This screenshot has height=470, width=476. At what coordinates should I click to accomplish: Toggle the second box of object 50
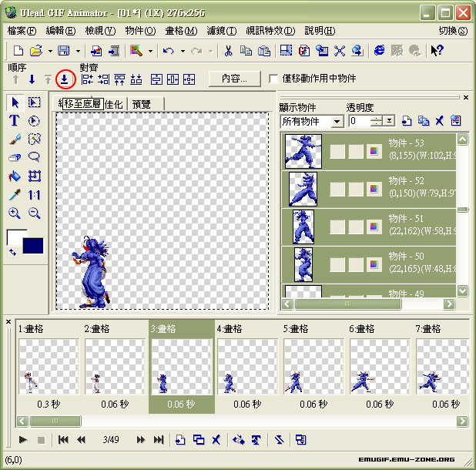[x=356, y=264]
